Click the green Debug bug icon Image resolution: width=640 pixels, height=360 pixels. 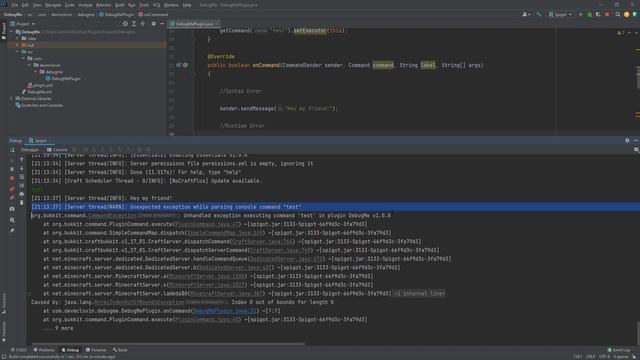pos(589,14)
